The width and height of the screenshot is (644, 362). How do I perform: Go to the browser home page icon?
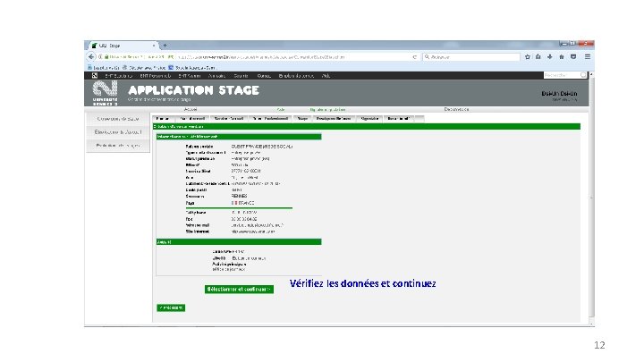pos(562,57)
